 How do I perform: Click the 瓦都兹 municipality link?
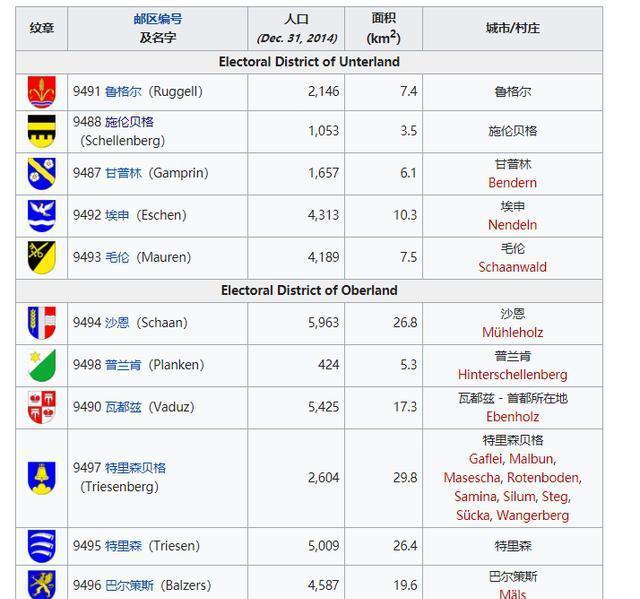pos(123,407)
